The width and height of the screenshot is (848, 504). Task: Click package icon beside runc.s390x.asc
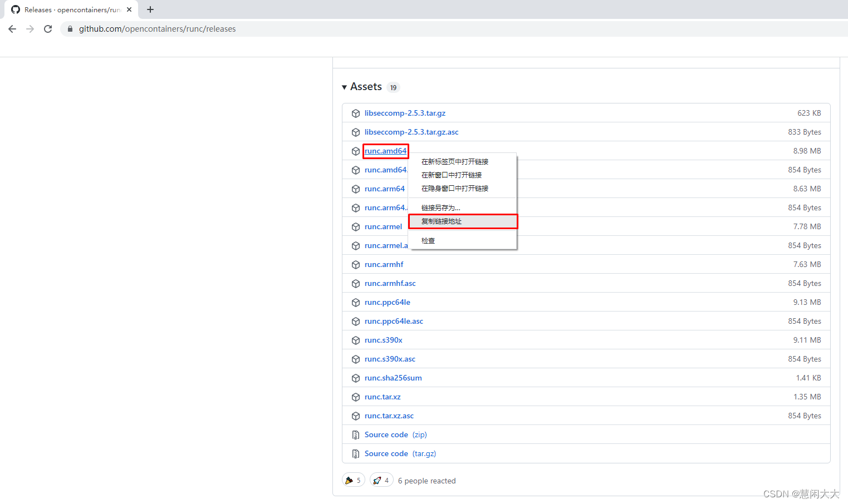pos(356,359)
